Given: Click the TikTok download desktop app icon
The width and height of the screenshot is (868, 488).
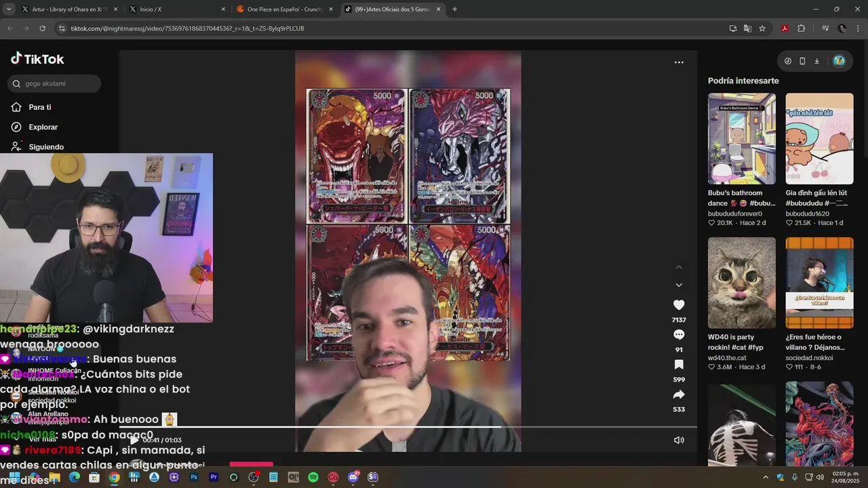Looking at the screenshot, I should [x=817, y=61].
